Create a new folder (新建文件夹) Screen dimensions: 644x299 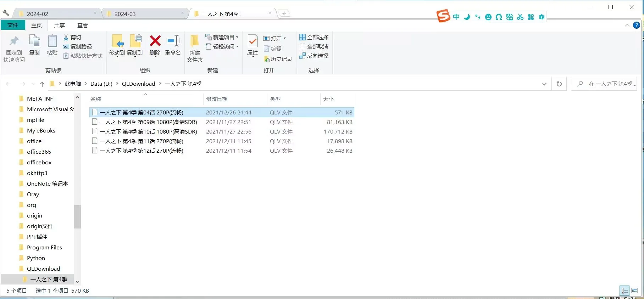coord(195,49)
